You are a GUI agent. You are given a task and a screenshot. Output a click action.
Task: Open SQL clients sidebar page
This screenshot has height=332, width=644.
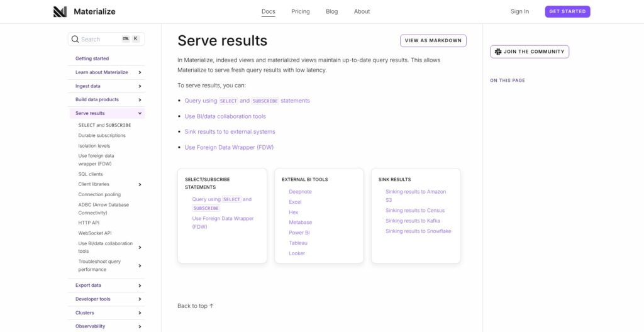pyautogui.click(x=91, y=174)
